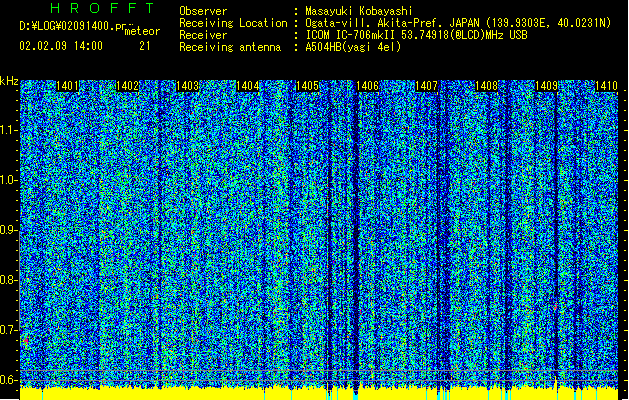629x400 pixels.
Task: Click the Receiving Location label
Action: tap(233, 23)
